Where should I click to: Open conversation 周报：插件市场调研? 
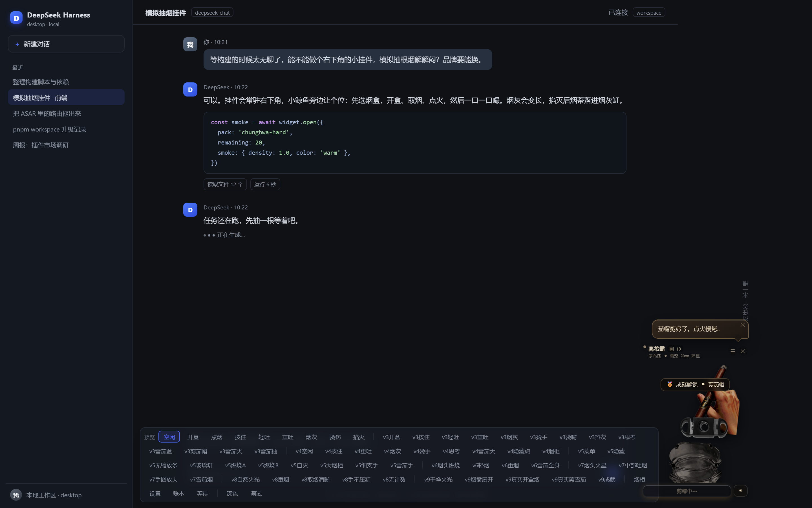tap(66, 145)
